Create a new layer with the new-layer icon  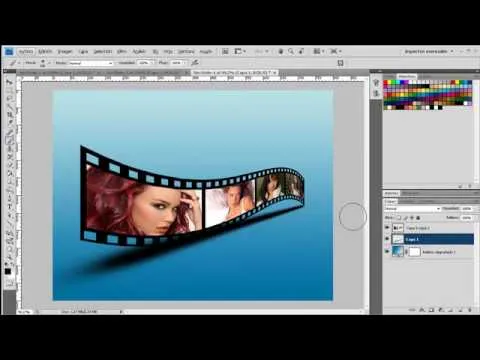pyautogui.click(x=460, y=310)
